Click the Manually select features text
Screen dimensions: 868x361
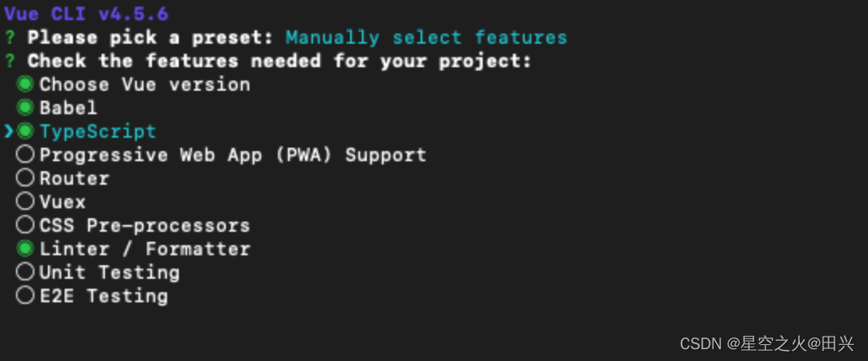coord(426,38)
